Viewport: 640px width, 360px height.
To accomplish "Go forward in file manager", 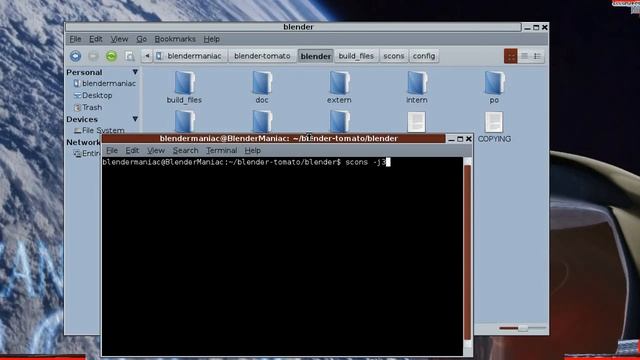I will pos(93,56).
